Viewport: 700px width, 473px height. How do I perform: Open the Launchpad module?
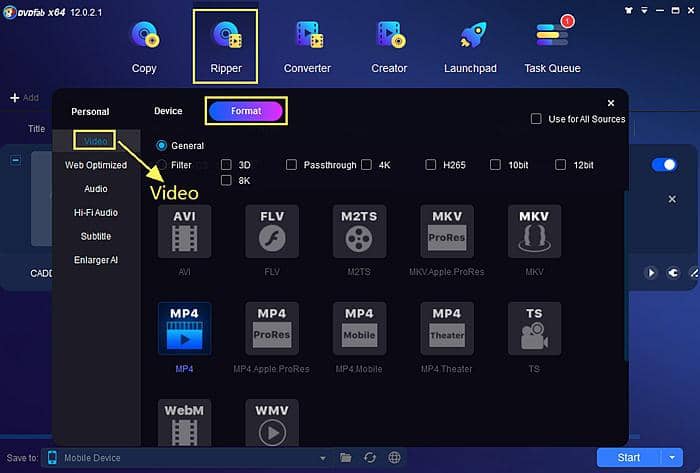click(470, 47)
